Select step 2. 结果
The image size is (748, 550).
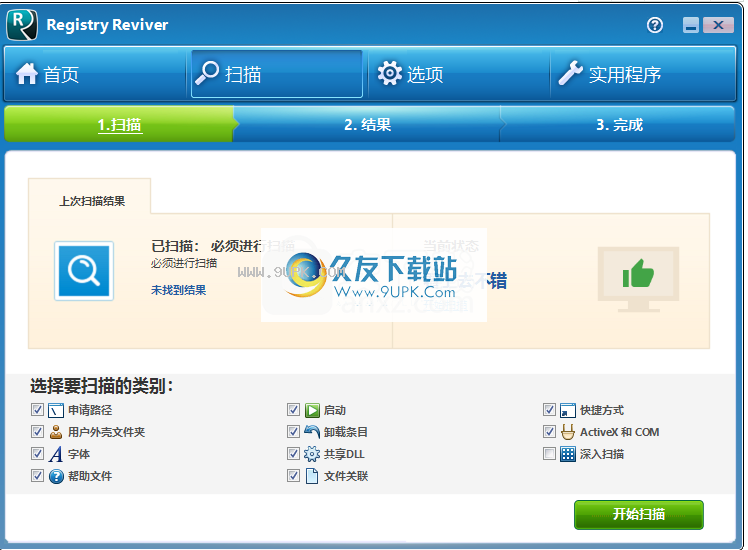pyautogui.click(x=367, y=125)
